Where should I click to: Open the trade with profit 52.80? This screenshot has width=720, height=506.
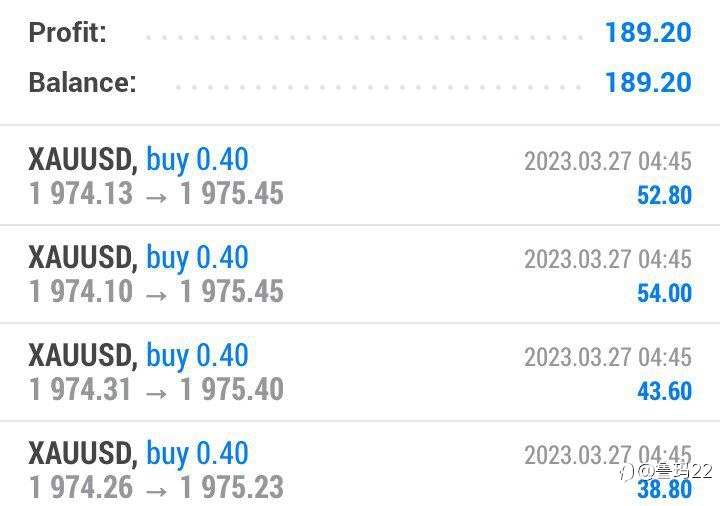tap(360, 176)
